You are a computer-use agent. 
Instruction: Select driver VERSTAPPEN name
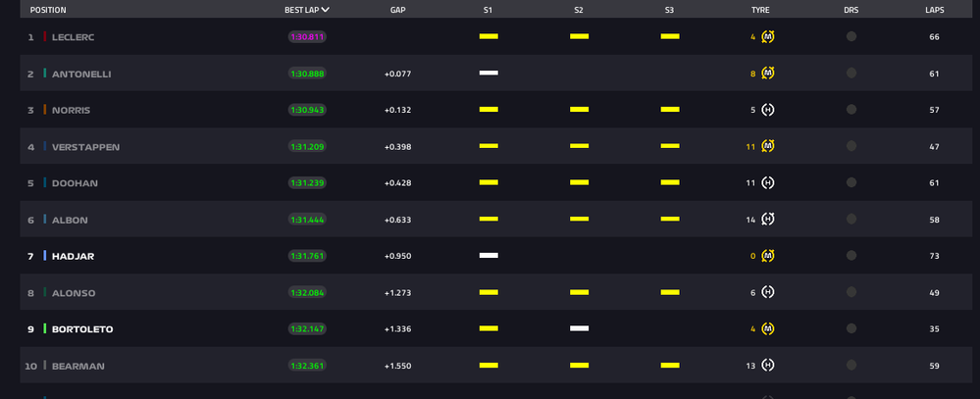pos(85,147)
